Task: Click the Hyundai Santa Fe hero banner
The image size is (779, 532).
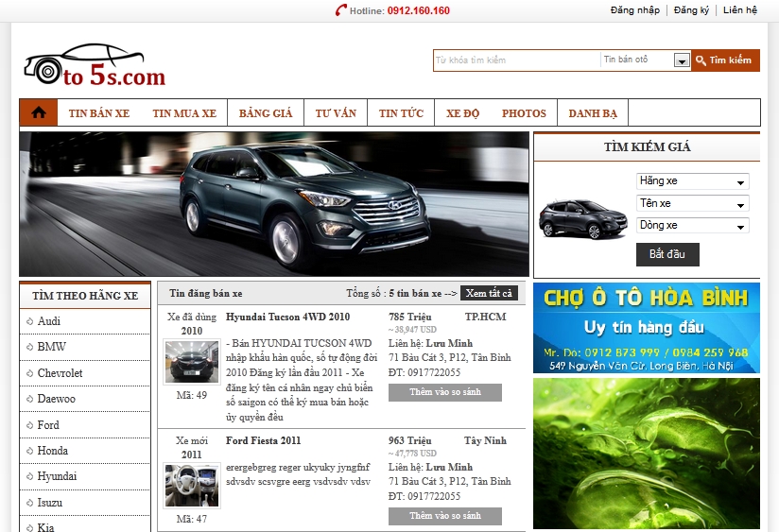Action: tap(274, 204)
